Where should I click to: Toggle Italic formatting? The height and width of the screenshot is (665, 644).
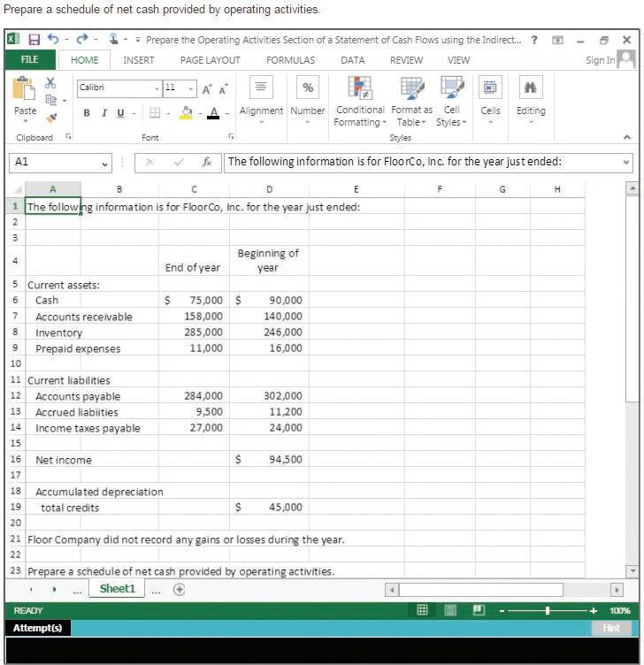click(x=103, y=113)
